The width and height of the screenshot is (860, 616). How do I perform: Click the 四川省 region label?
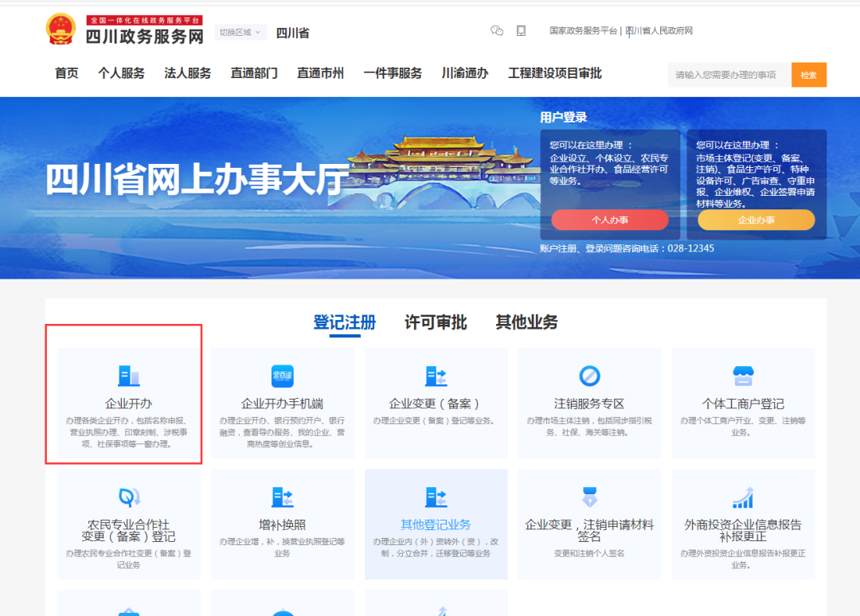coord(292,33)
